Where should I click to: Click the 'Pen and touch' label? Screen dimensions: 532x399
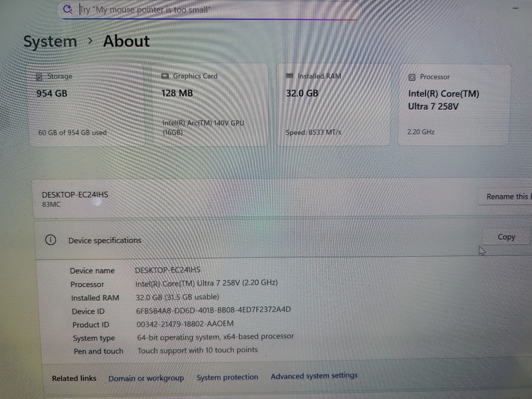coord(98,351)
